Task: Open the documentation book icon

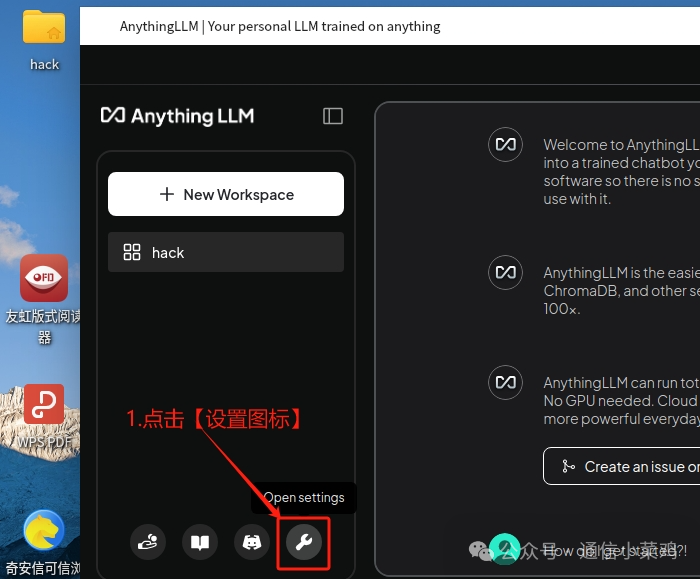Action: pos(200,542)
